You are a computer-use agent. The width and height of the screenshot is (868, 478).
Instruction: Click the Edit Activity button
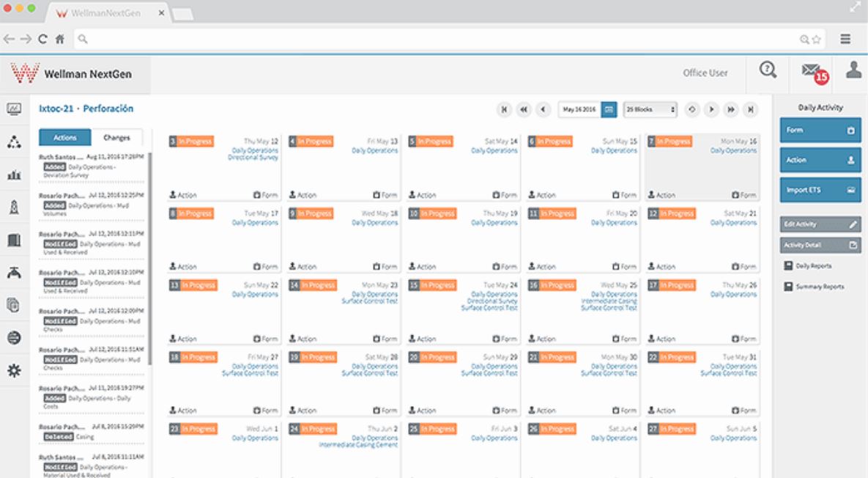click(x=820, y=224)
